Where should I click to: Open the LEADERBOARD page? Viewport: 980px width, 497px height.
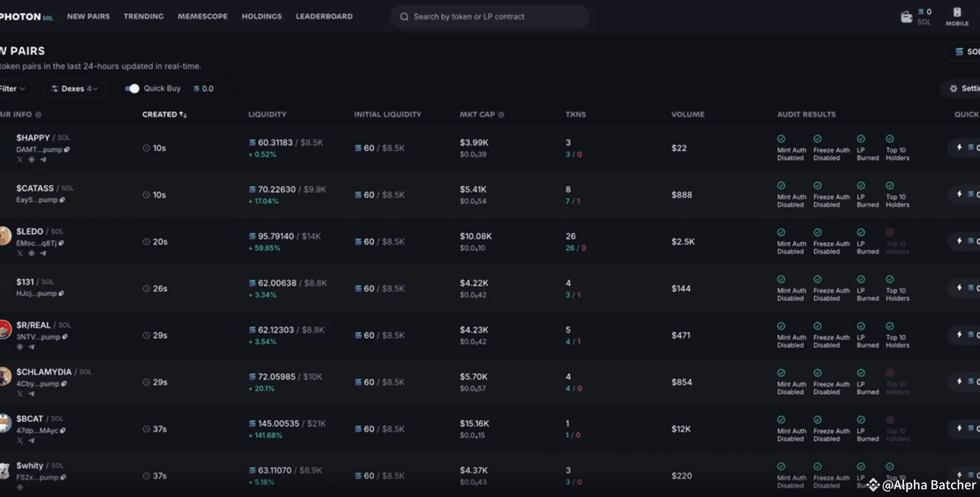324,16
